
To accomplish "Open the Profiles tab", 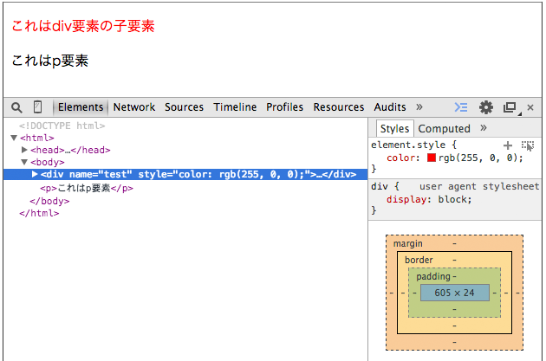I will [285, 107].
